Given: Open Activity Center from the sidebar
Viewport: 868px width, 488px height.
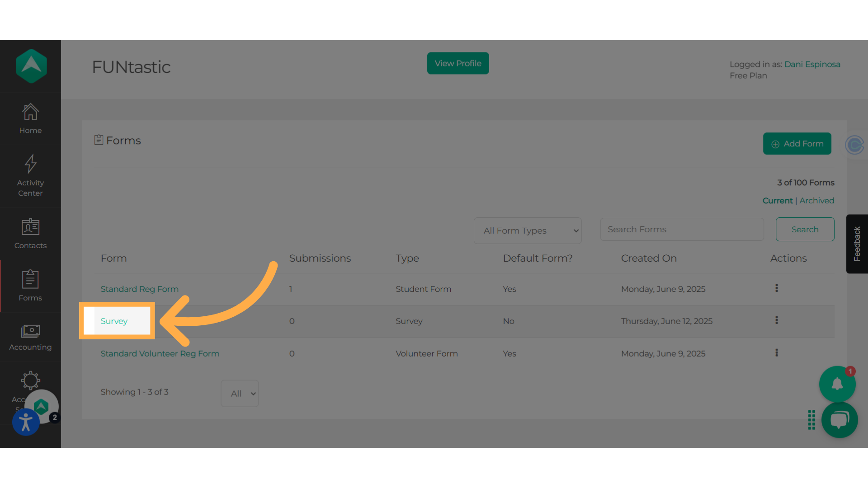Looking at the screenshot, I should pyautogui.click(x=30, y=176).
